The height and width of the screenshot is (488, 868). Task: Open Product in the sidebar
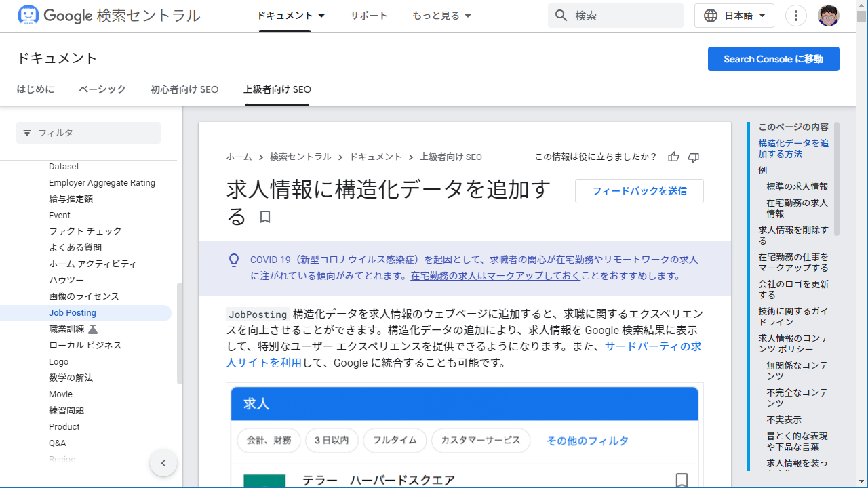point(64,427)
